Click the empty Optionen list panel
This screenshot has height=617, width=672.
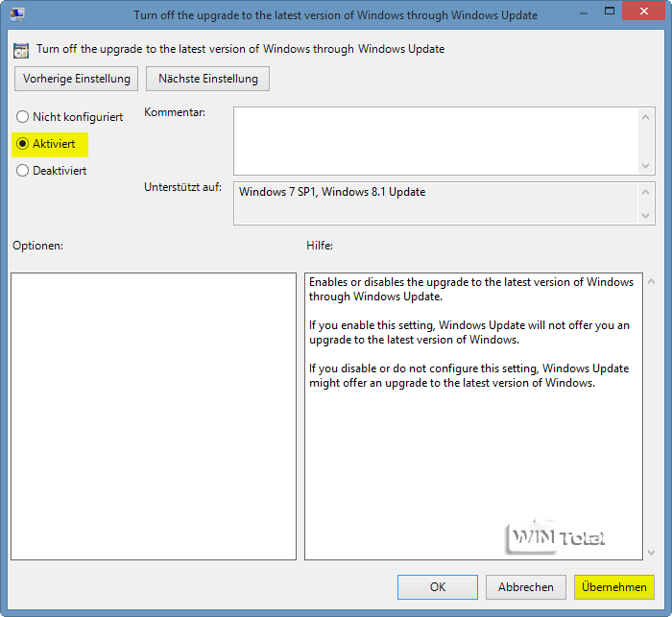point(154,416)
